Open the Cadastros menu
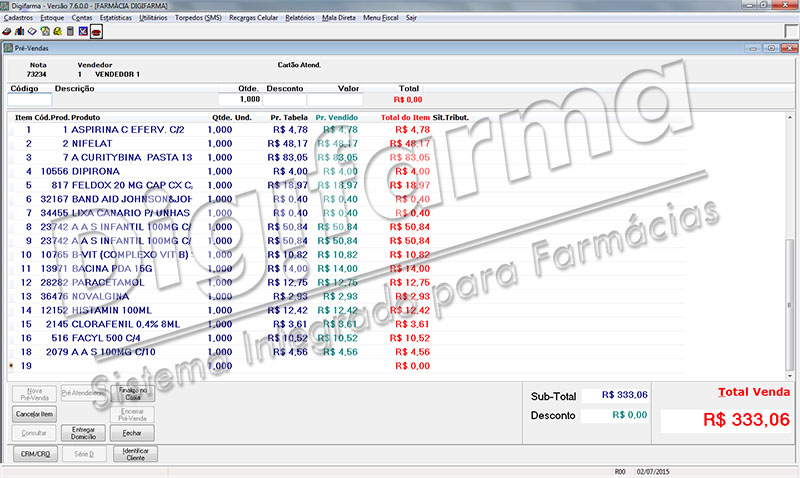The height and width of the screenshot is (478, 800). click(x=18, y=18)
